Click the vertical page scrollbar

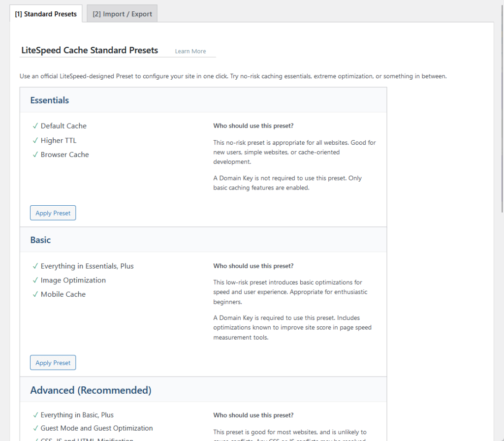point(503,109)
